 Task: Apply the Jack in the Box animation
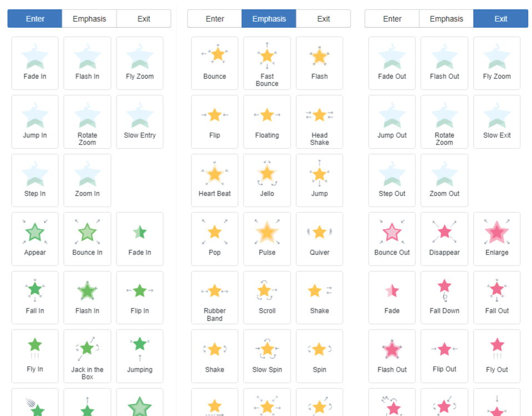click(x=87, y=356)
